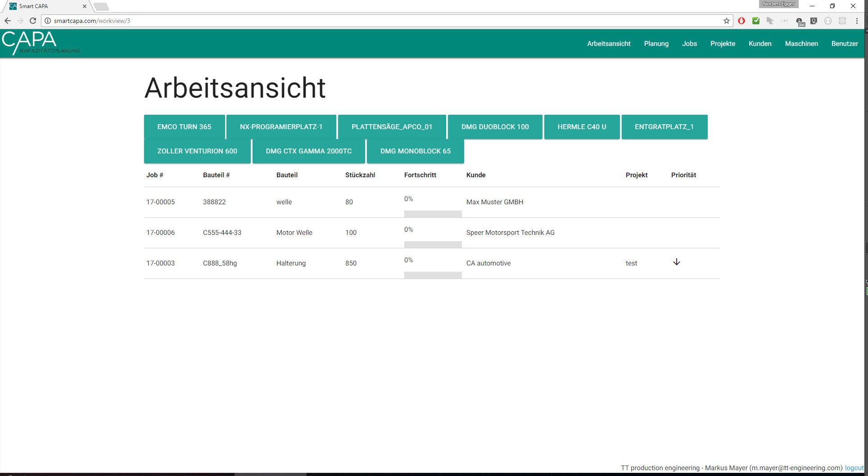Click the address bar showing smartcapa.com/workview/3
868x476 pixels.
pos(387,21)
